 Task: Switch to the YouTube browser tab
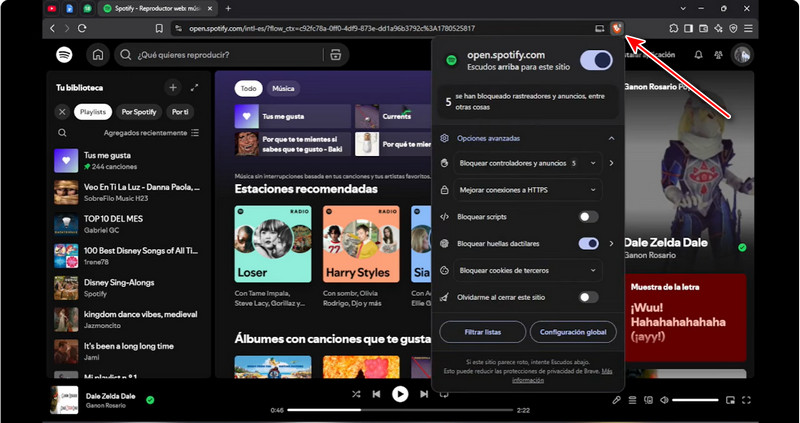click(x=52, y=8)
